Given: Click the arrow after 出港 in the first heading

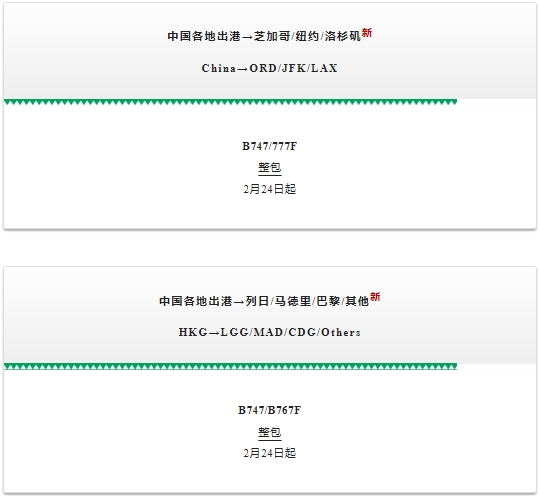Looking at the screenshot, I should click(x=247, y=37).
